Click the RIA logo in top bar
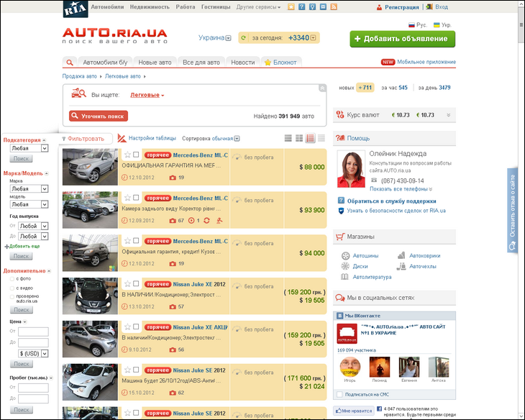525x420 pixels. pos(76,9)
